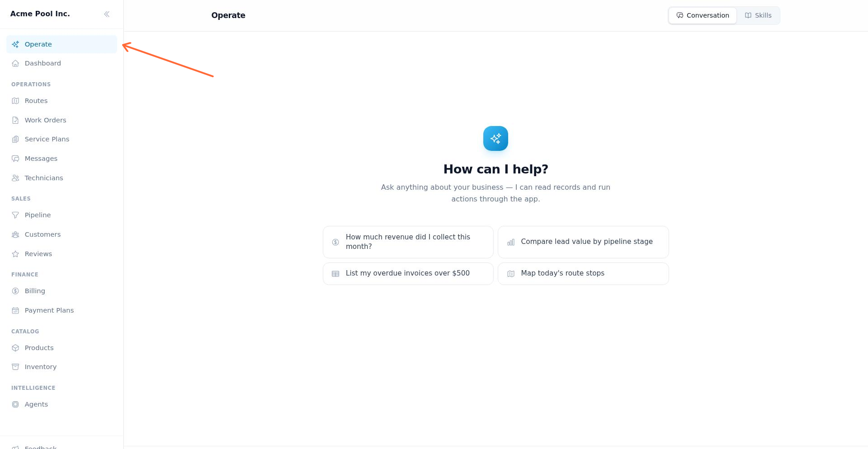868x449 pixels.
Task: Open Products in the Catalog section
Action: pyautogui.click(x=61, y=348)
